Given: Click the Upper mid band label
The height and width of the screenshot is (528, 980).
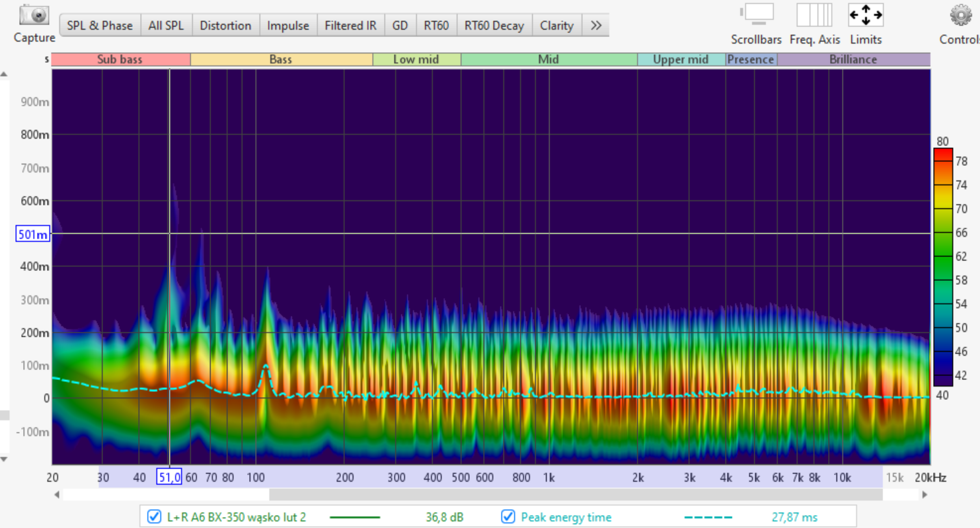Looking at the screenshot, I should click(681, 59).
